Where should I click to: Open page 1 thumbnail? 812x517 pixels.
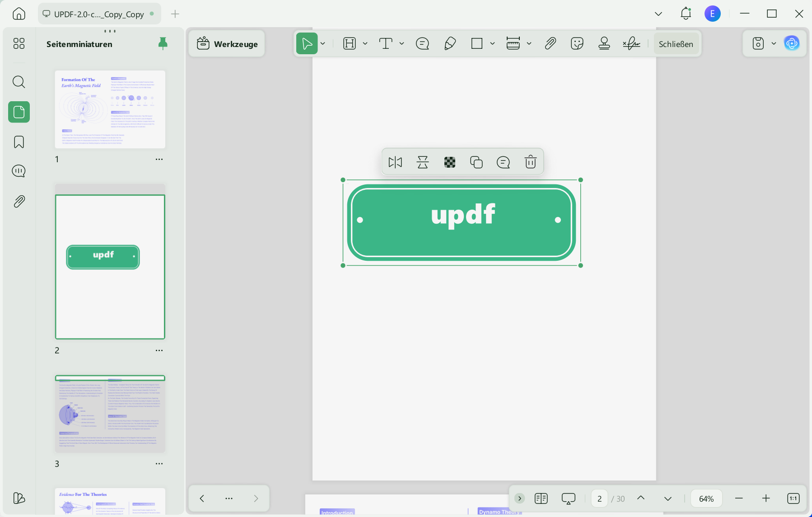pyautogui.click(x=110, y=109)
